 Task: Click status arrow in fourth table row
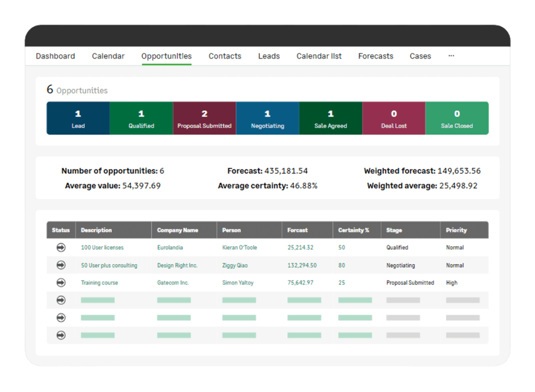point(61,300)
